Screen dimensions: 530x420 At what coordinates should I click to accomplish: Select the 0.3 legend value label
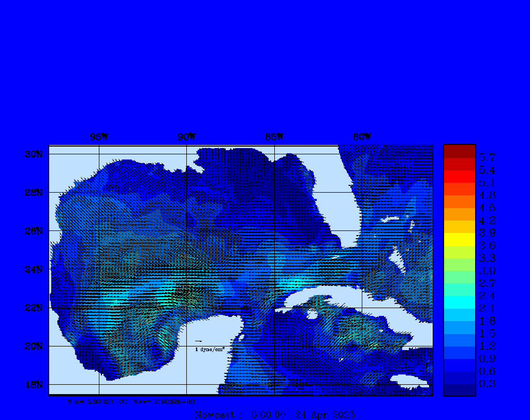pos(487,384)
